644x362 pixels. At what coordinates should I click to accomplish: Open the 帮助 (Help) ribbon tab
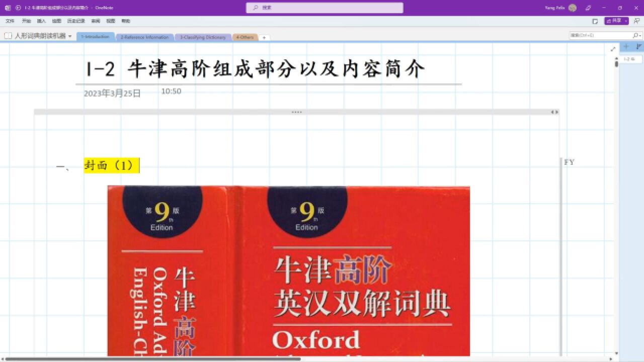pyautogui.click(x=126, y=21)
